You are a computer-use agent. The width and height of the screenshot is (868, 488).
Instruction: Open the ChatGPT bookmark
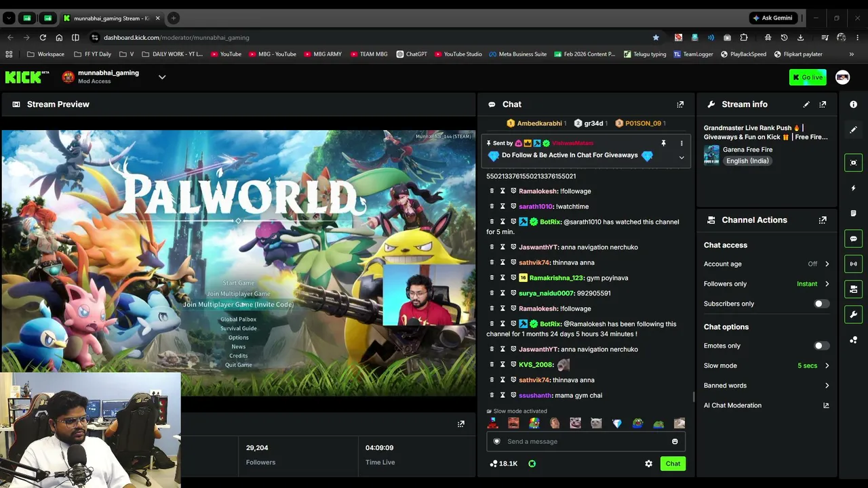[x=412, y=54]
